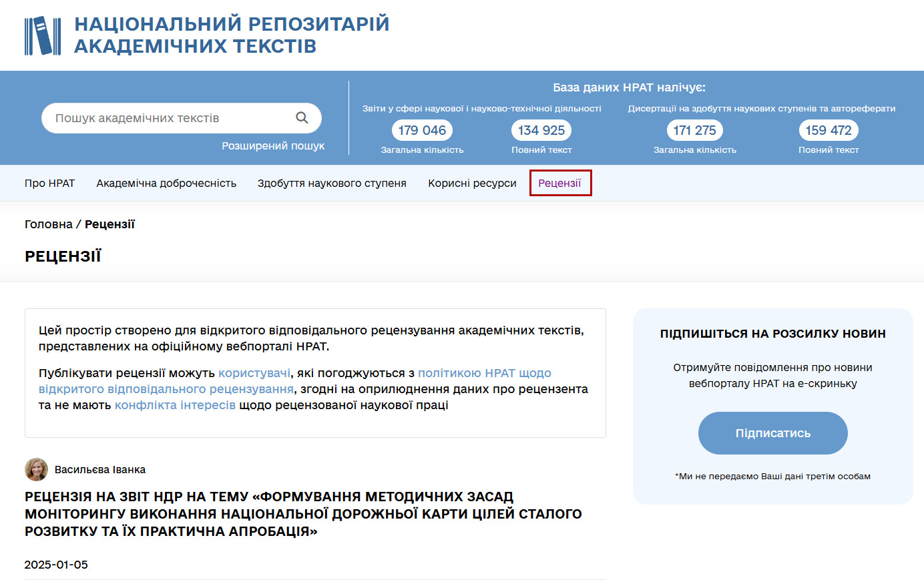Click Звіти у сфері наукової діяльності label
Image resolution: width=924 pixels, height=588 pixels.
[482, 108]
